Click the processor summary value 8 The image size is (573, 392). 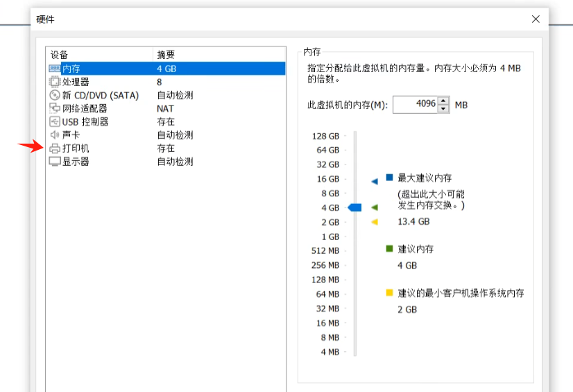(160, 82)
